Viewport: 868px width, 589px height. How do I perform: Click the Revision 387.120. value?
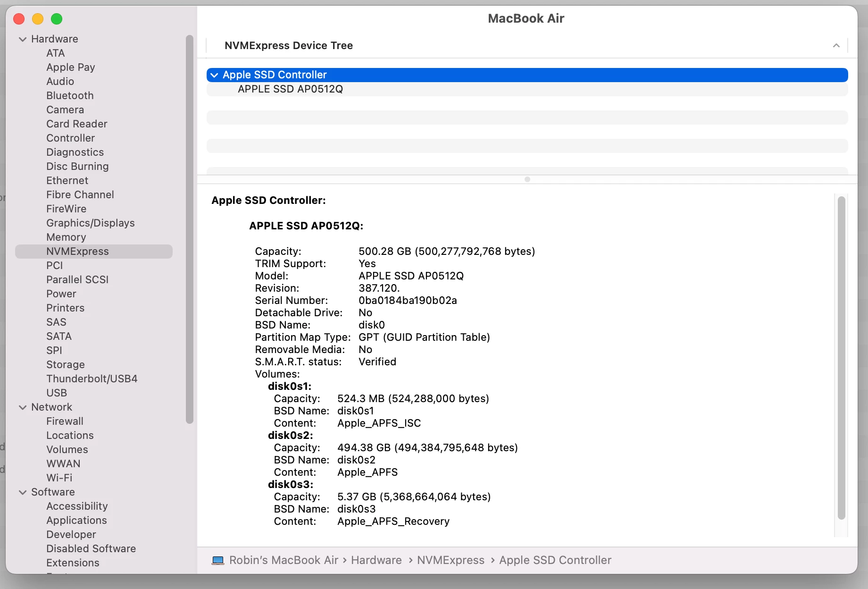point(379,288)
